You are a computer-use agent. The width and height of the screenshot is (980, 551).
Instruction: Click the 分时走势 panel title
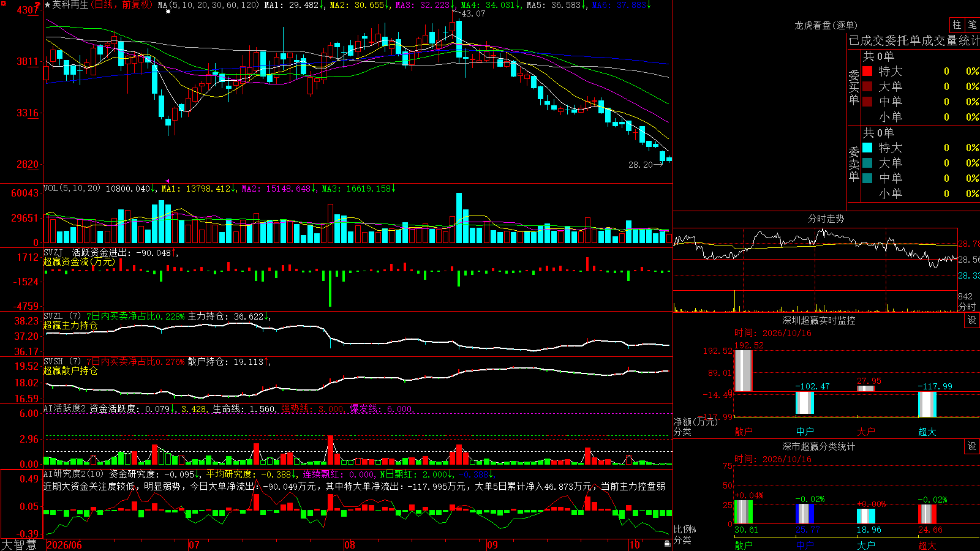point(826,219)
